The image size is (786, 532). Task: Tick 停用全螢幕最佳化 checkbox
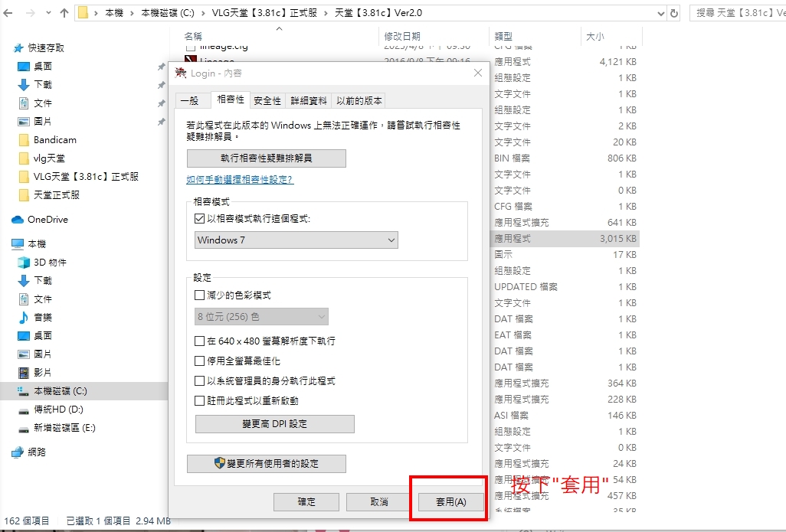[199, 361]
